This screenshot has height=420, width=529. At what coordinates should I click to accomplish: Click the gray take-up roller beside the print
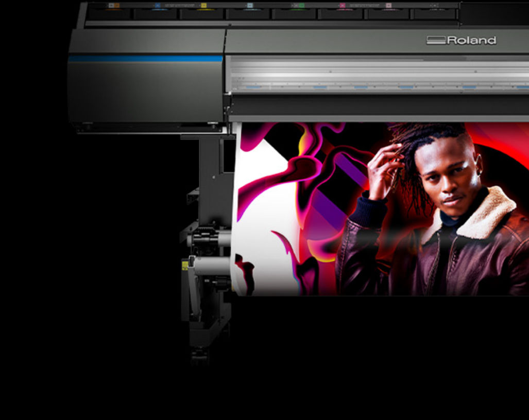pyautogui.click(x=213, y=266)
